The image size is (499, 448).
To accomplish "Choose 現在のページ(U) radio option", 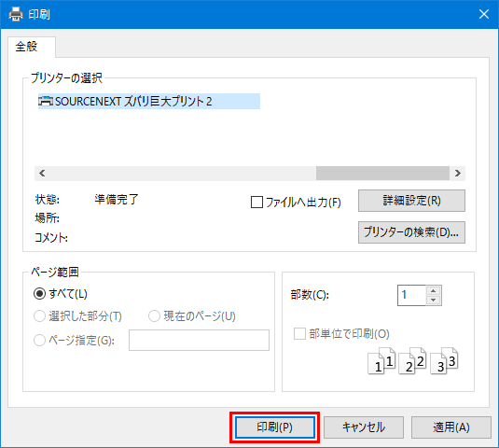I will point(154,316).
